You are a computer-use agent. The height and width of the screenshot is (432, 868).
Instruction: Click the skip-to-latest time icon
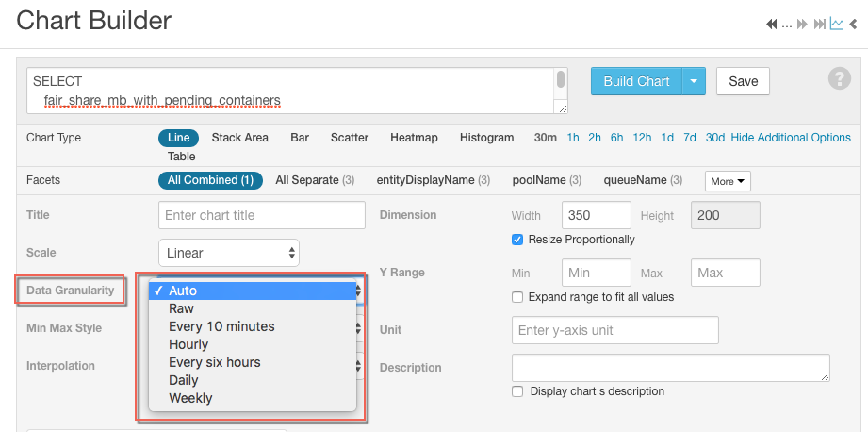pyautogui.click(x=819, y=24)
